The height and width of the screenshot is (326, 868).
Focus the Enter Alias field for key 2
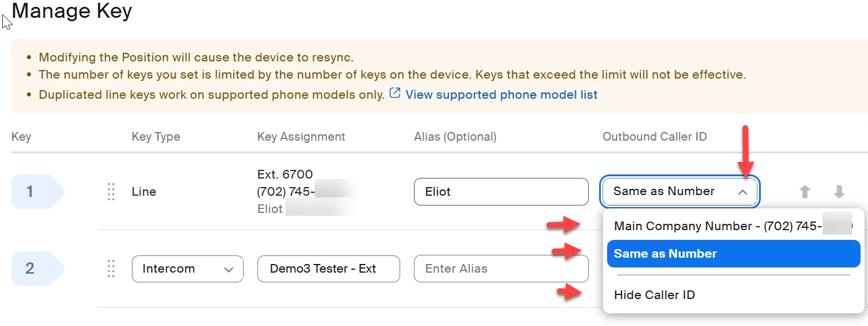pos(501,269)
